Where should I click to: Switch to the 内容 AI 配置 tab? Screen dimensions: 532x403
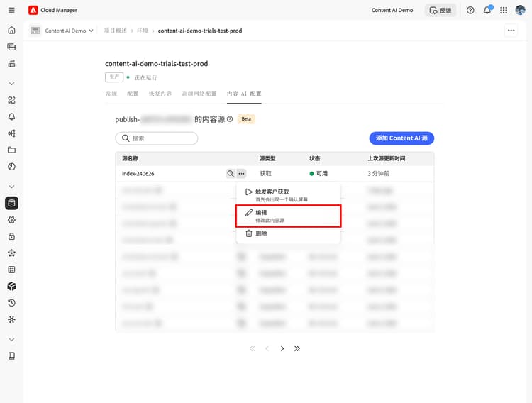pos(244,94)
